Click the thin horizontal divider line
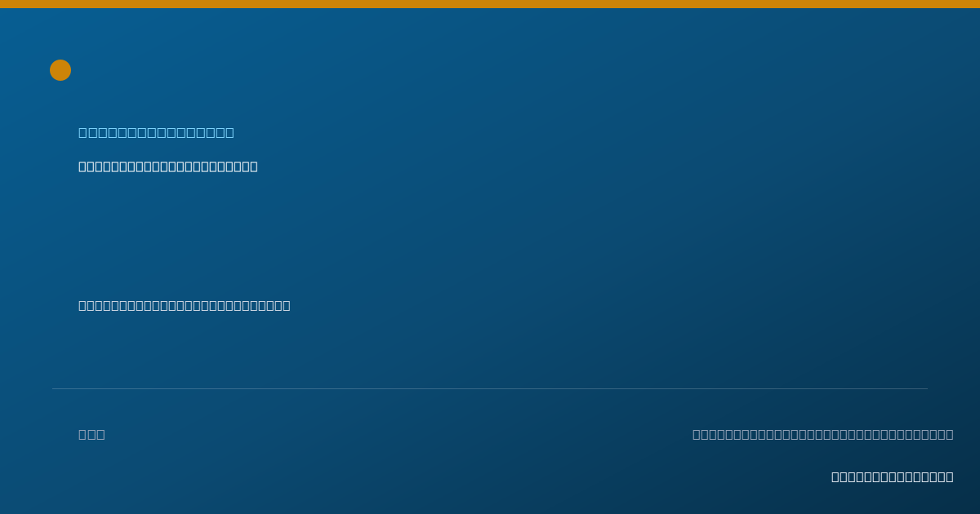The height and width of the screenshot is (514, 980). pyautogui.click(x=490, y=388)
